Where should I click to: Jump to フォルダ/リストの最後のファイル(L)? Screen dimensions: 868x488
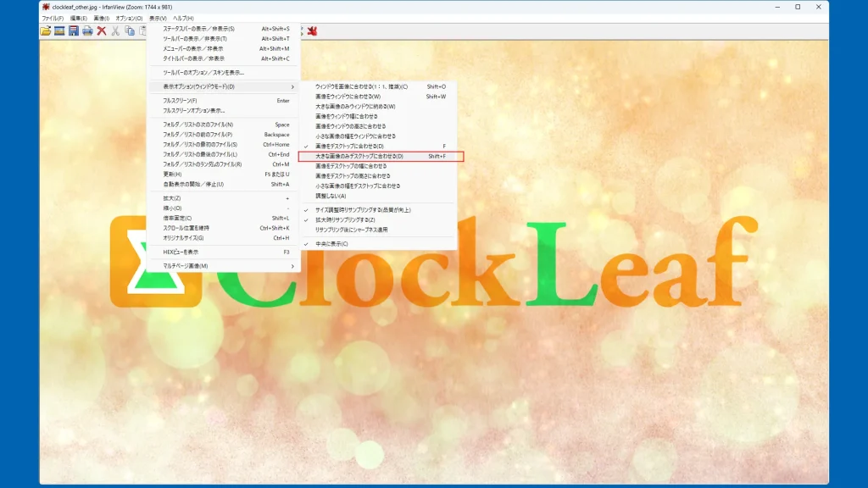pyautogui.click(x=224, y=154)
